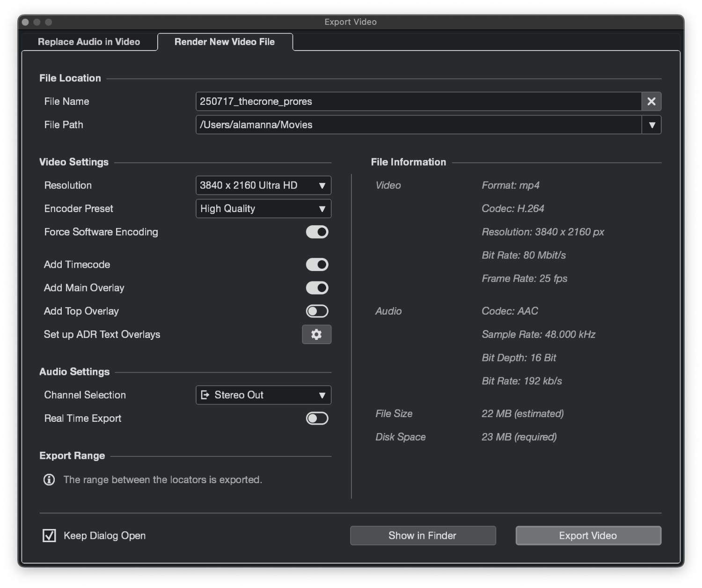Click the Export Range info icon

coord(49,479)
